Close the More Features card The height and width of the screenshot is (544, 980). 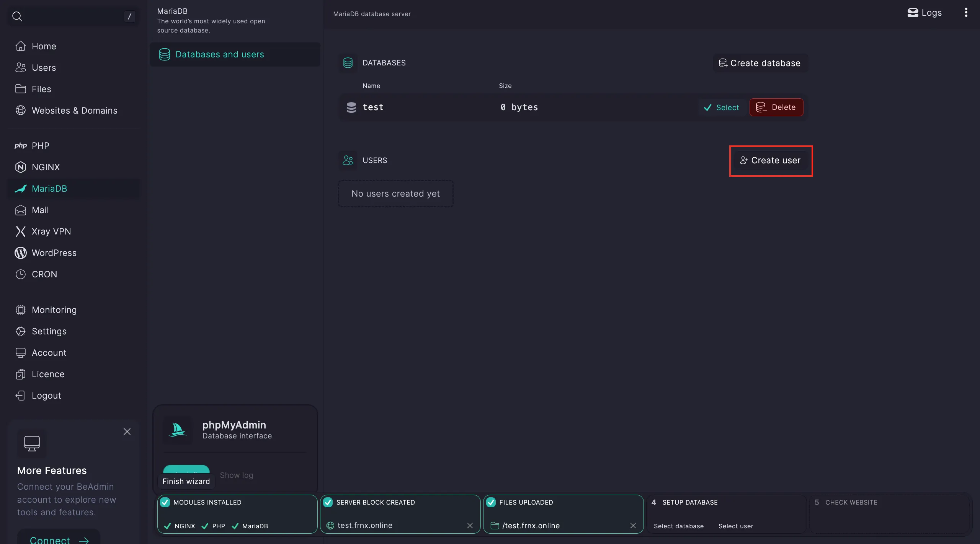click(x=127, y=432)
